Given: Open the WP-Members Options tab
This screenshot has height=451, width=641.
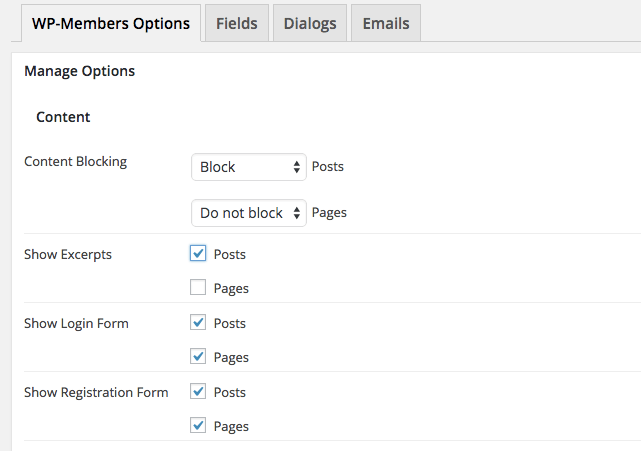Looking at the screenshot, I should 110,23.
